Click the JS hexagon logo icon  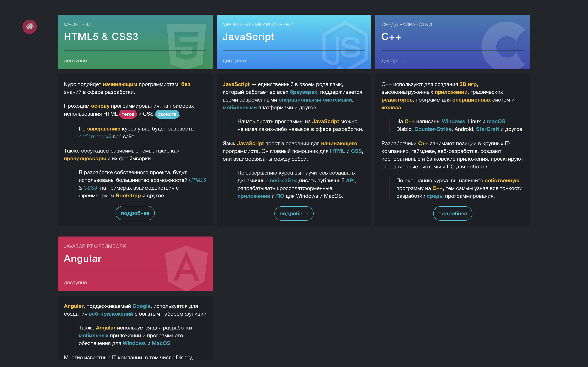345,45
